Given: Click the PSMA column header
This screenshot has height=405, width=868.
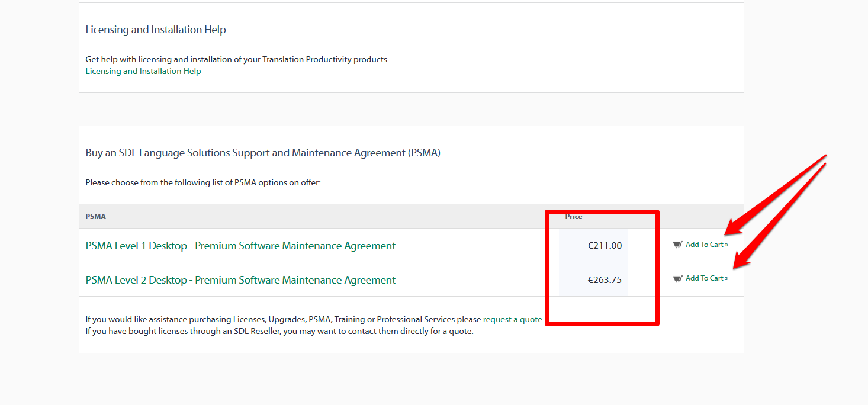Looking at the screenshot, I should pyautogui.click(x=96, y=217).
